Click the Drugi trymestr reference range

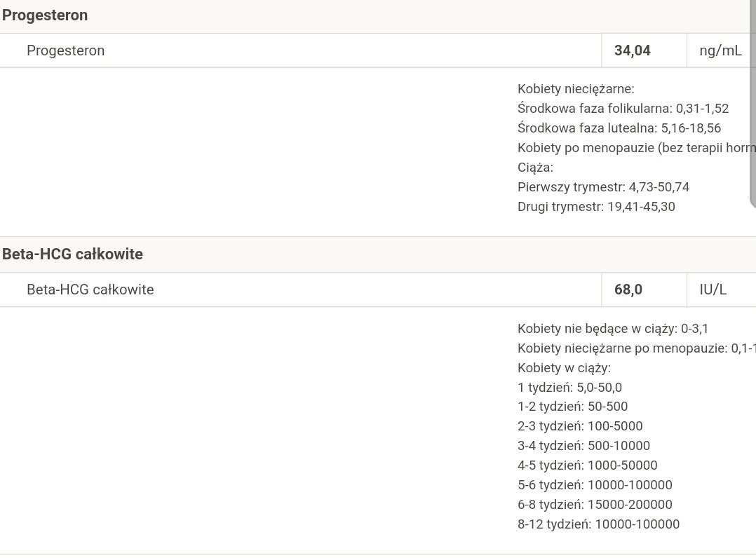pyautogui.click(x=596, y=207)
